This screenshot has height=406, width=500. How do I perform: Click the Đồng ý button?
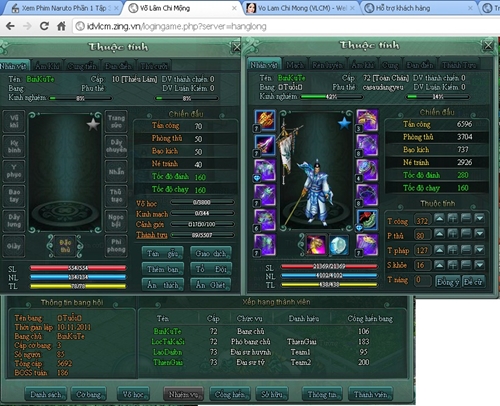coord(448,282)
